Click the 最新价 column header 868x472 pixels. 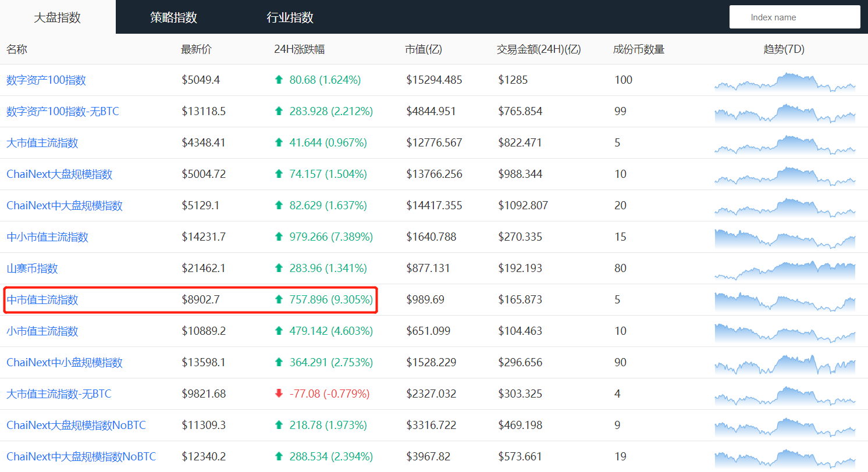(197, 49)
